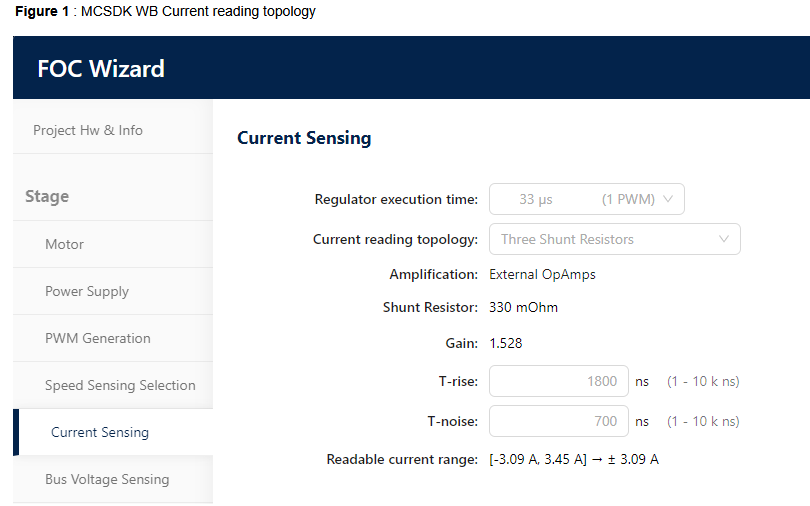
Task: Select Current Sensing in the sidebar
Action: 100,432
